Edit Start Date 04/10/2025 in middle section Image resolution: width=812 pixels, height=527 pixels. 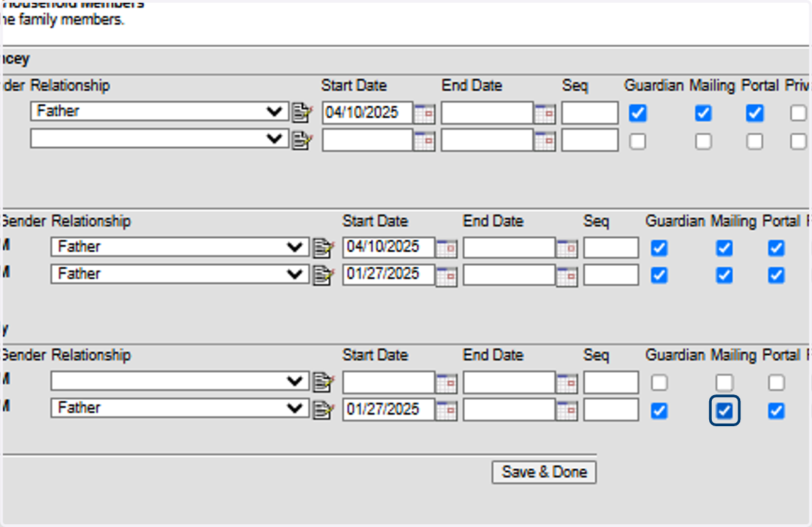click(x=389, y=247)
